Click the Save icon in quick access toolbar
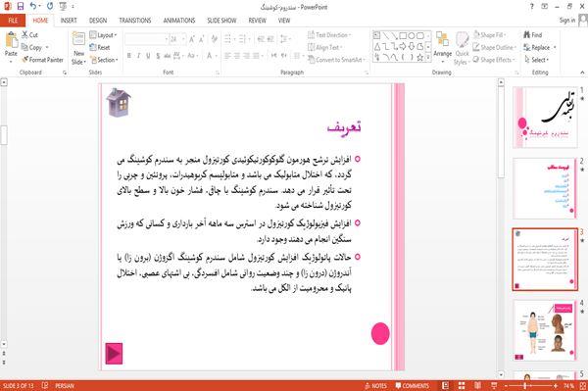 (x=21, y=6)
